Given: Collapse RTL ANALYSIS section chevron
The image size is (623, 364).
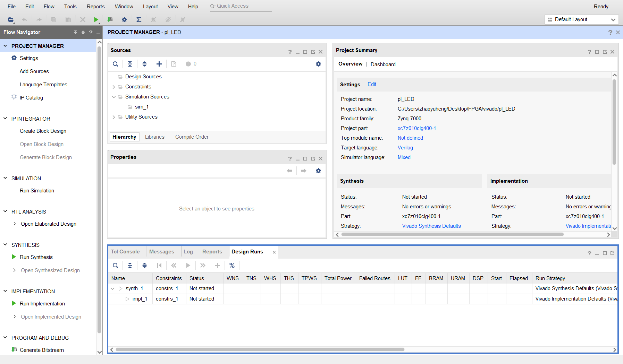Looking at the screenshot, I should point(5,211).
